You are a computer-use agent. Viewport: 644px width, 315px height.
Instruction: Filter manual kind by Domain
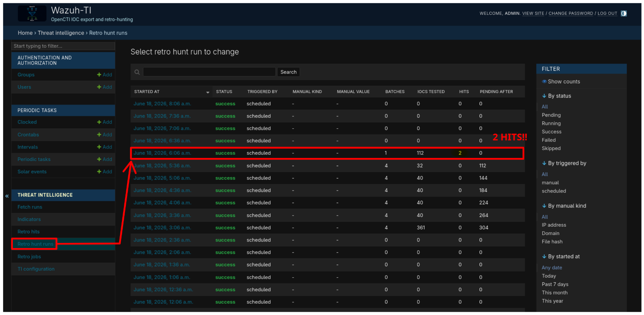(550, 233)
